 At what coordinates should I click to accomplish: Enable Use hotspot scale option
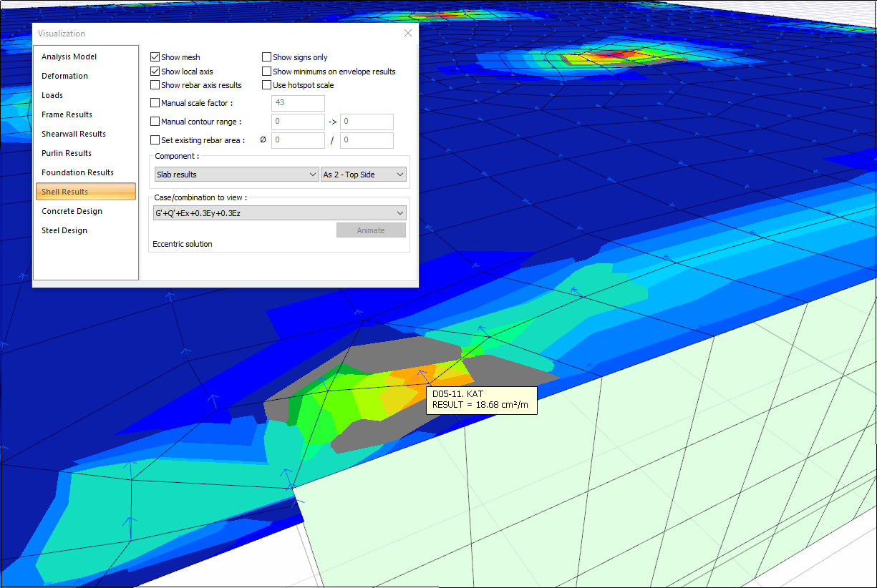[x=267, y=85]
